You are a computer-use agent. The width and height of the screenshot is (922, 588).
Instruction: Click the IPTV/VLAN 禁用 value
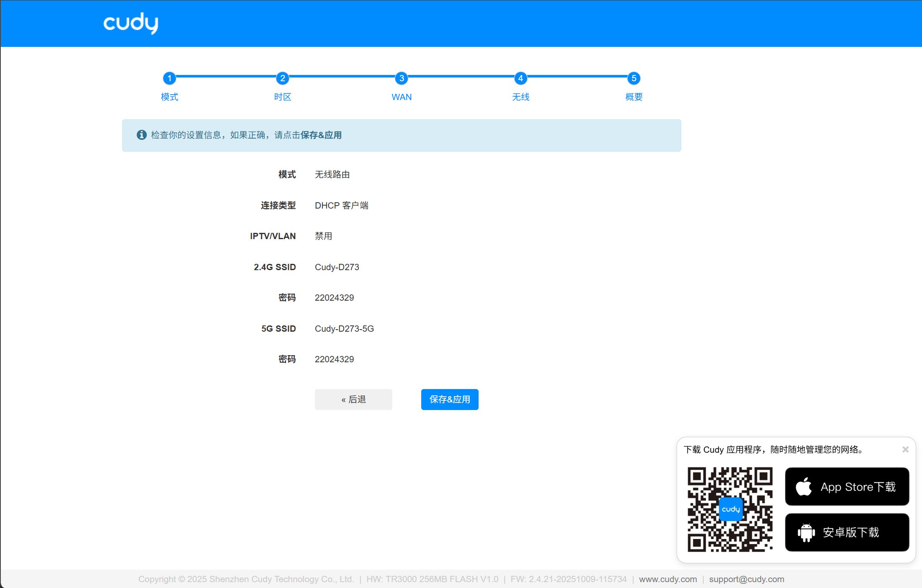pos(323,236)
